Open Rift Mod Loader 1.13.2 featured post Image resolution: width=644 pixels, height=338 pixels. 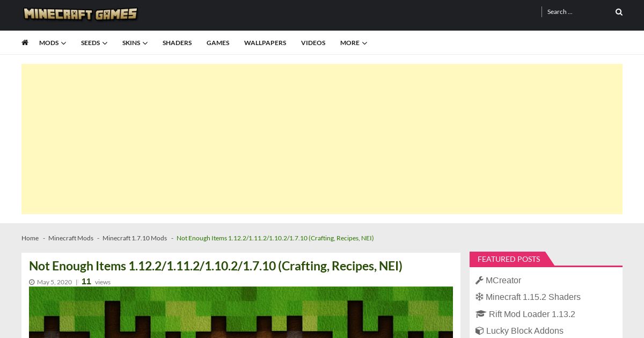(532, 314)
